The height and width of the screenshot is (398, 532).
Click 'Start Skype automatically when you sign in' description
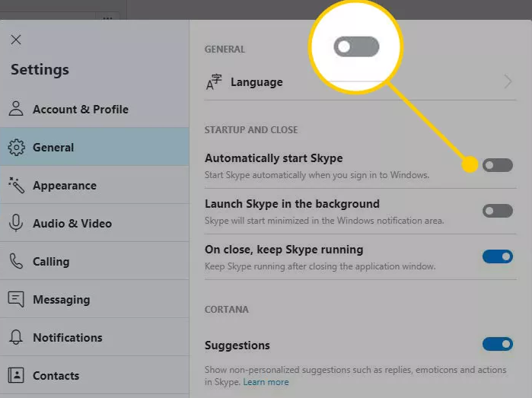[x=317, y=175]
